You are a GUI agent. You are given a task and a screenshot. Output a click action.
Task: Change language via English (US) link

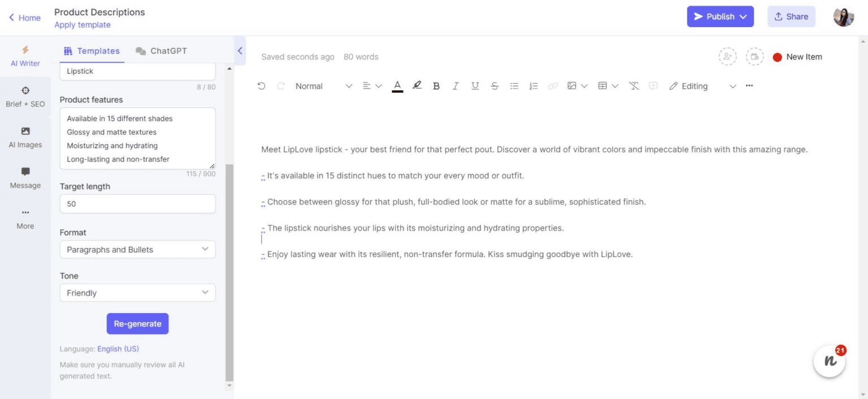click(118, 349)
